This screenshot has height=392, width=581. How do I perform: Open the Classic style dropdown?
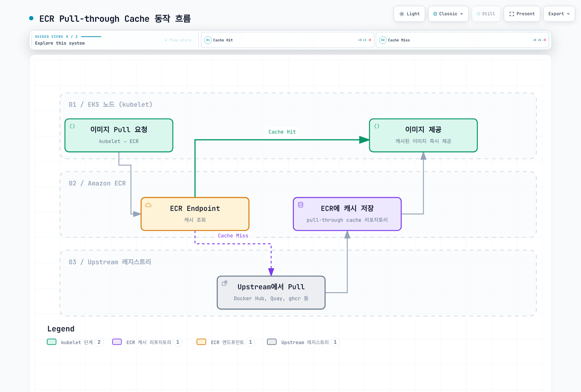click(448, 14)
